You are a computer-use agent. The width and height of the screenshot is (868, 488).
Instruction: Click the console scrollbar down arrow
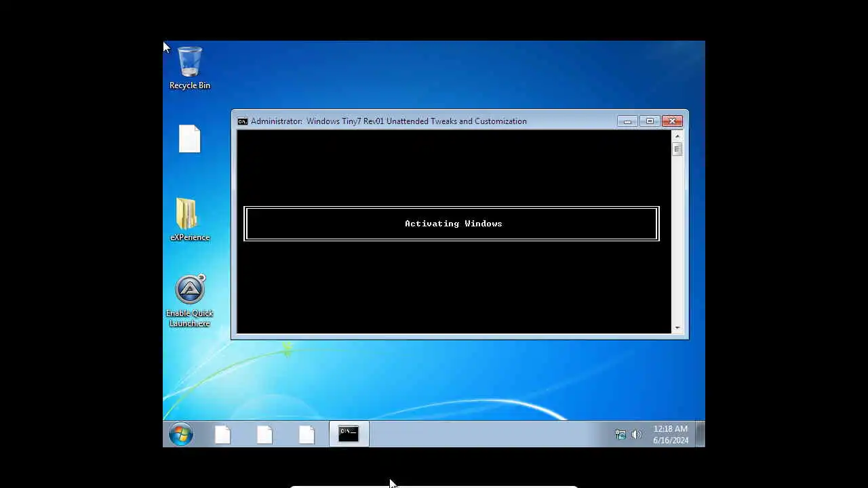point(677,328)
